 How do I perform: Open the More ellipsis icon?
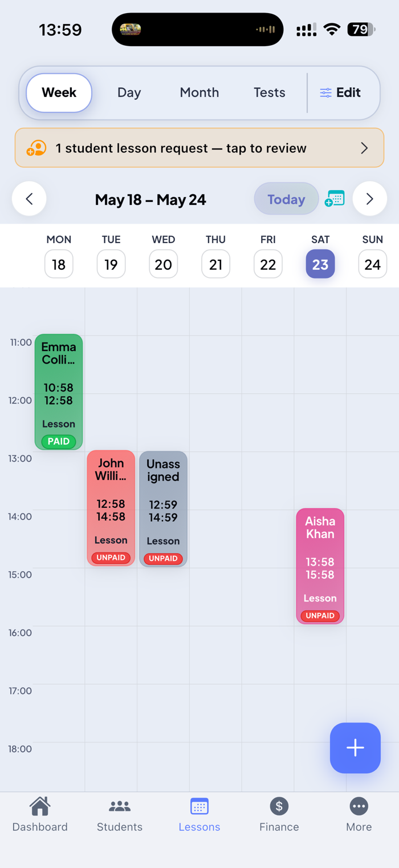[x=359, y=806]
